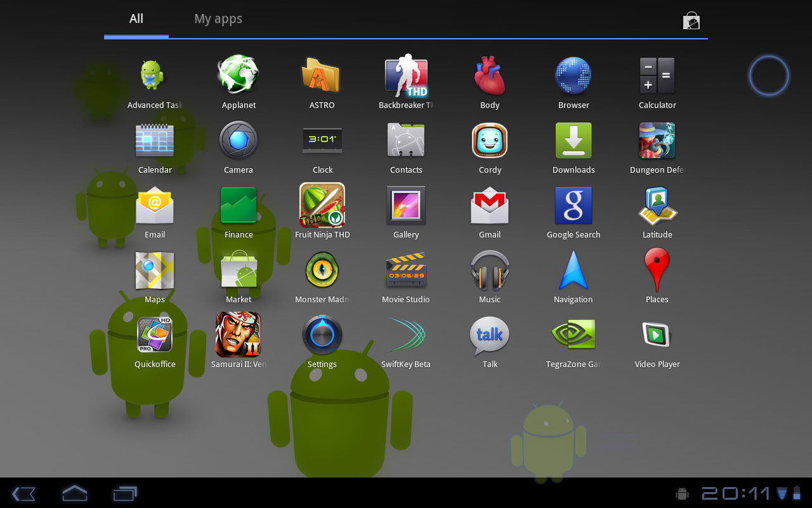Open the Body heart app
The image size is (812, 508).
click(490, 76)
